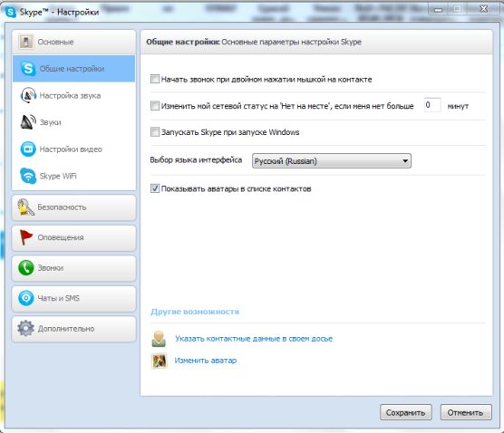The height and width of the screenshot is (433, 504).
Task: Select the Звуки speaker icon
Action: click(28, 122)
